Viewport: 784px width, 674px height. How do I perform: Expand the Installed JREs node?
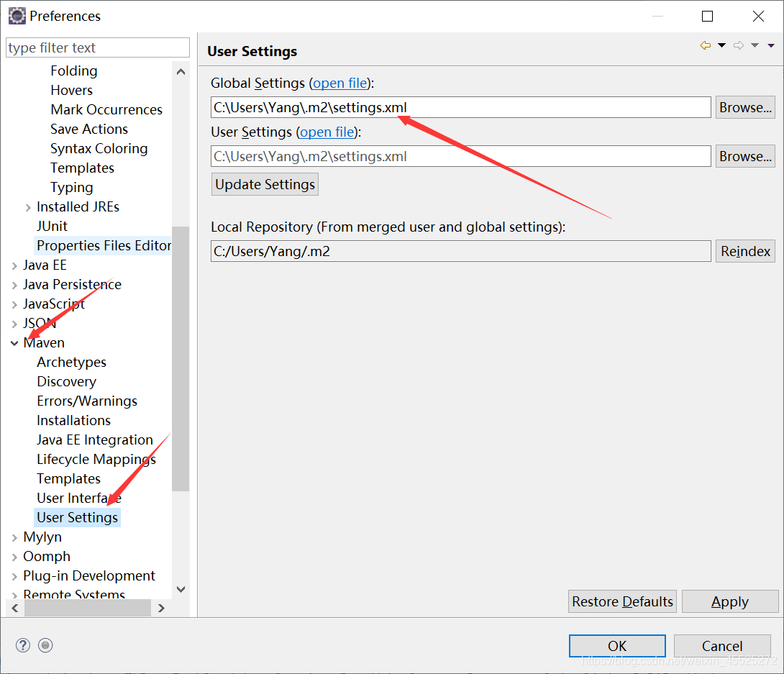[x=28, y=207]
